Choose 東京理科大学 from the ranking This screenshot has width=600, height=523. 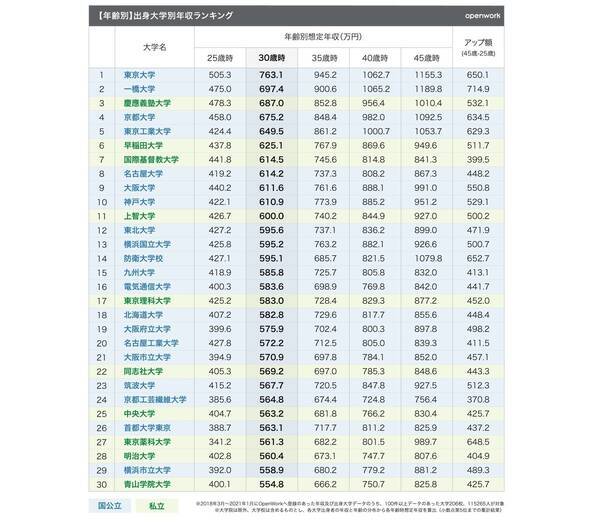tap(147, 301)
